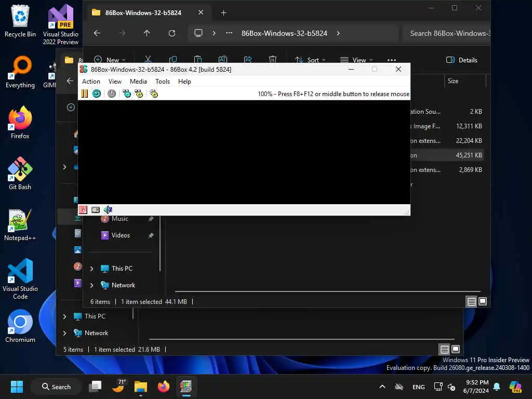Click the sound speaker icon in 86Box status bar
Image resolution: width=532 pixels, height=399 pixels.
pyautogui.click(x=108, y=210)
